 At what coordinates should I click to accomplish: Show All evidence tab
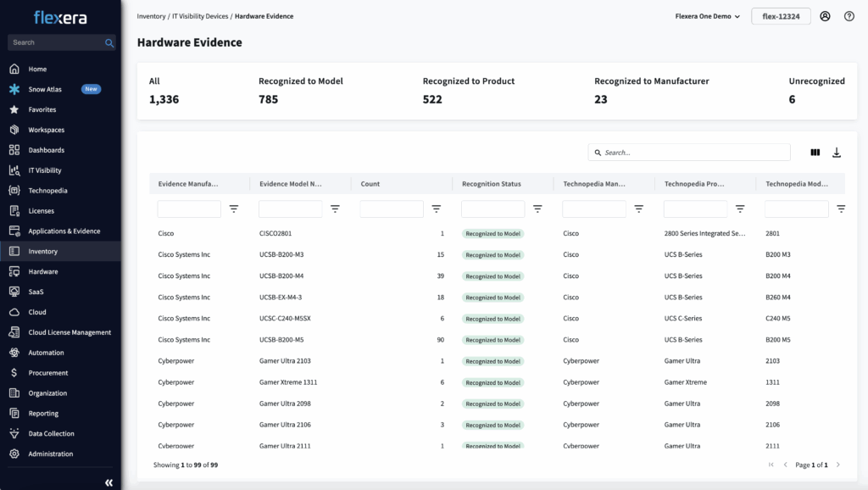pos(164,91)
